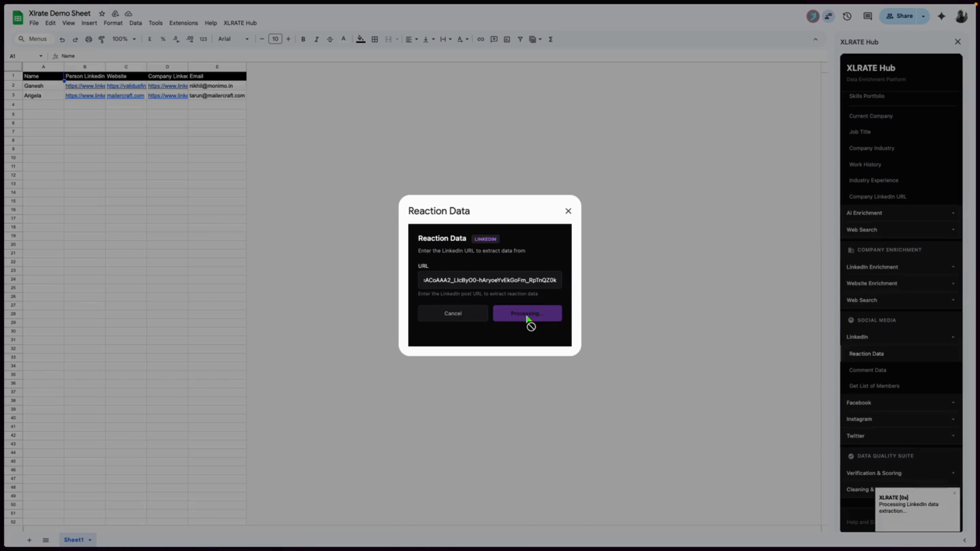Image resolution: width=980 pixels, height=551 pixels.
Task: Open the mailercraft.com link in cell C3
Action: (x=126, y=95)
